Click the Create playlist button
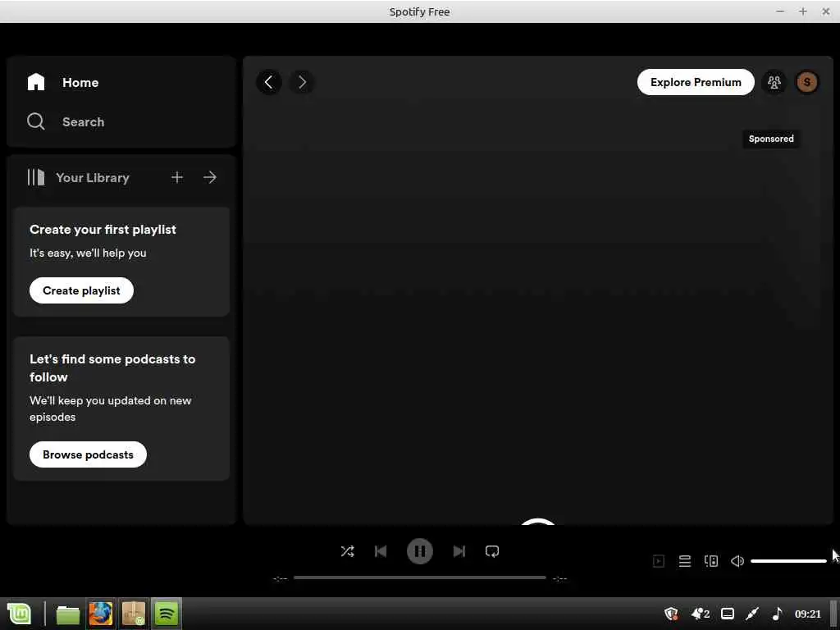 (x=81, y=290)
